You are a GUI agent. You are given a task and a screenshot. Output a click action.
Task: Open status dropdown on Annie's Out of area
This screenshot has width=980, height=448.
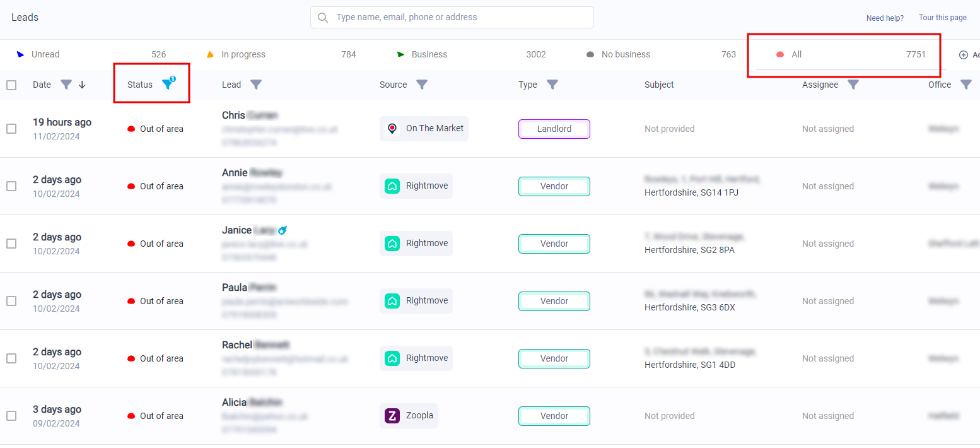(x=156, y=186)
